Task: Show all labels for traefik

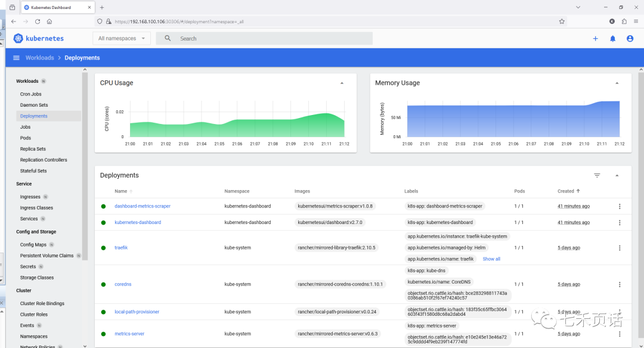Action: [491, 259]
